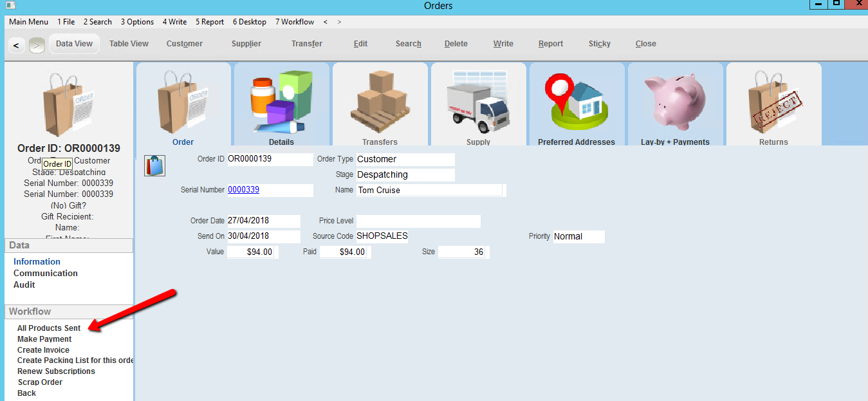Click the Priority field showing Normal
The height and width of the screenshot is (401, 868).
point(578,236)
